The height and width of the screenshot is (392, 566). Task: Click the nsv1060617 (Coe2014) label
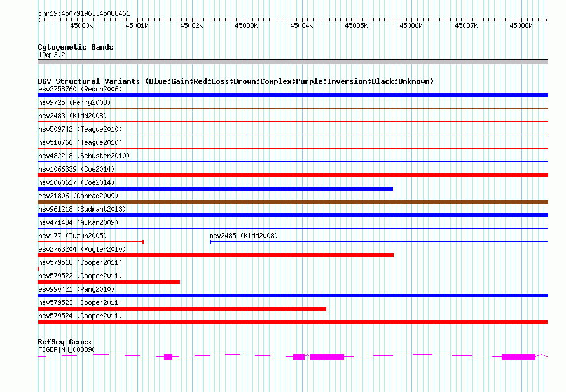click(x=76, y=182)
